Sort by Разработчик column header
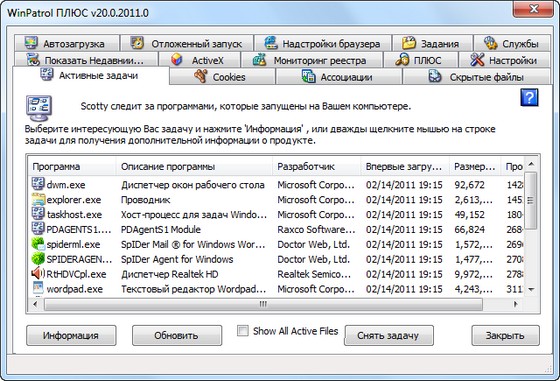 pos(316,166)
